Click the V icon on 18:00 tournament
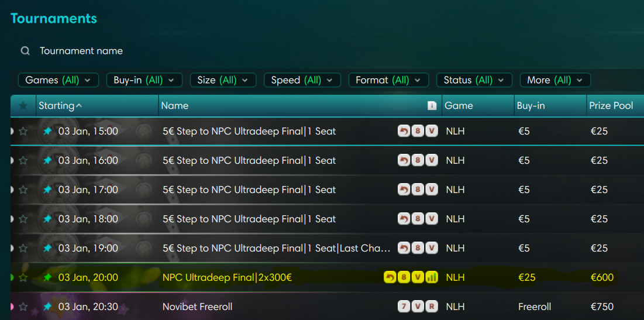Image resolution: width=644 pixels, height=320 pixels. coord(432,219)
